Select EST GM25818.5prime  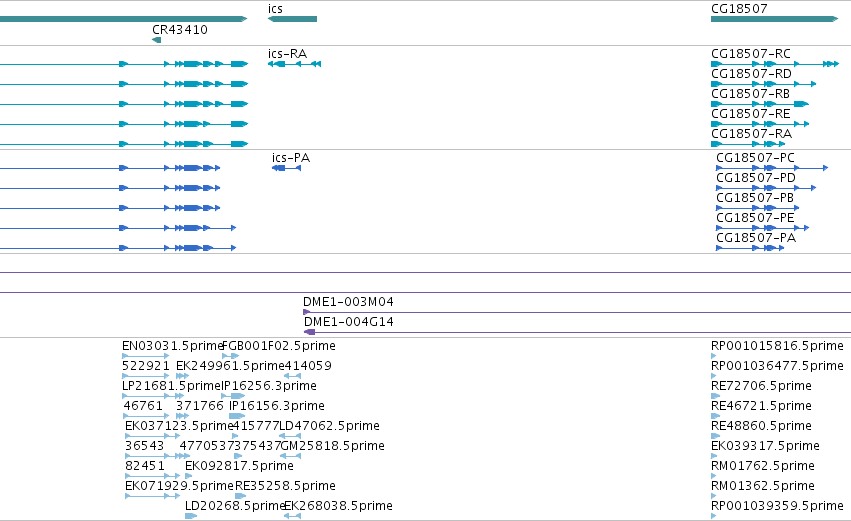pos(333,446)
